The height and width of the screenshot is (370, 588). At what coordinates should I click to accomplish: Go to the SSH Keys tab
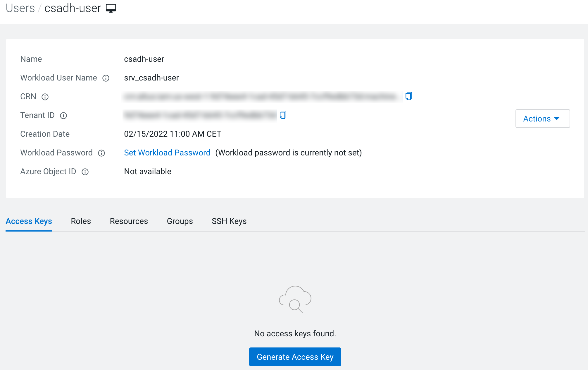click(229, 221)
